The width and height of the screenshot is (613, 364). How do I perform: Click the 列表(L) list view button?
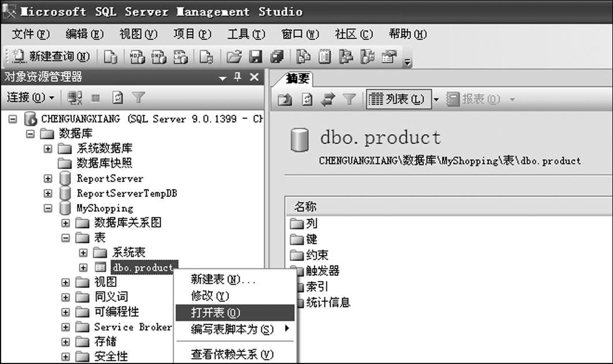pyautogui.click(x=398, y=99)
